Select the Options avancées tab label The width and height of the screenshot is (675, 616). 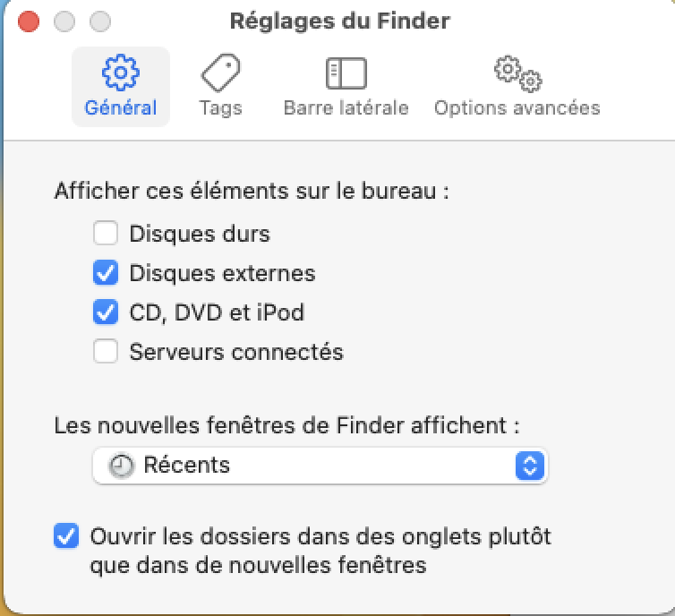point(517,108)
